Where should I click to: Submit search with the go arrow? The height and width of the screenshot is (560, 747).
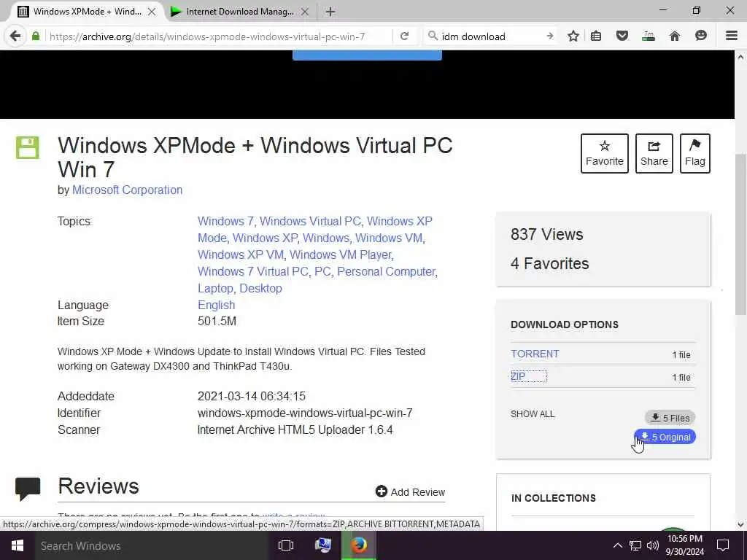point(550,36)
